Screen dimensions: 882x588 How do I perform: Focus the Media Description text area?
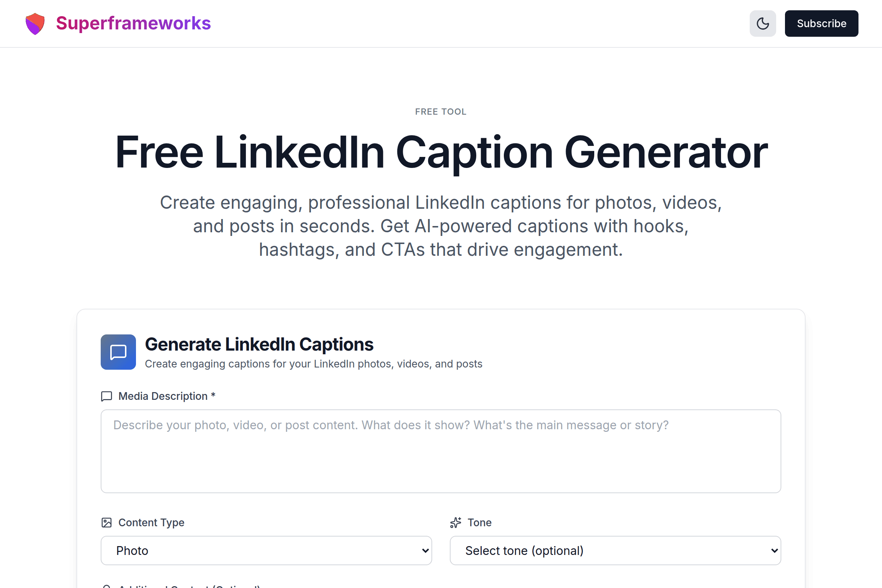[441, 451]
